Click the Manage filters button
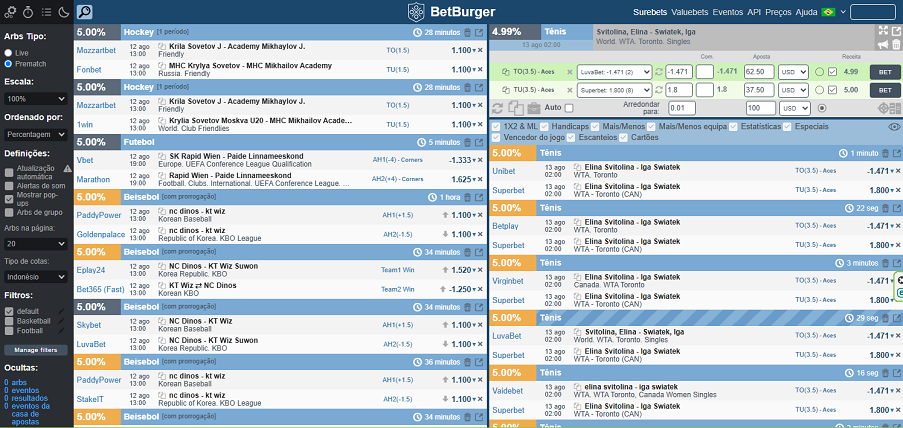Screen dimensions: 903x428 [36, 350]
